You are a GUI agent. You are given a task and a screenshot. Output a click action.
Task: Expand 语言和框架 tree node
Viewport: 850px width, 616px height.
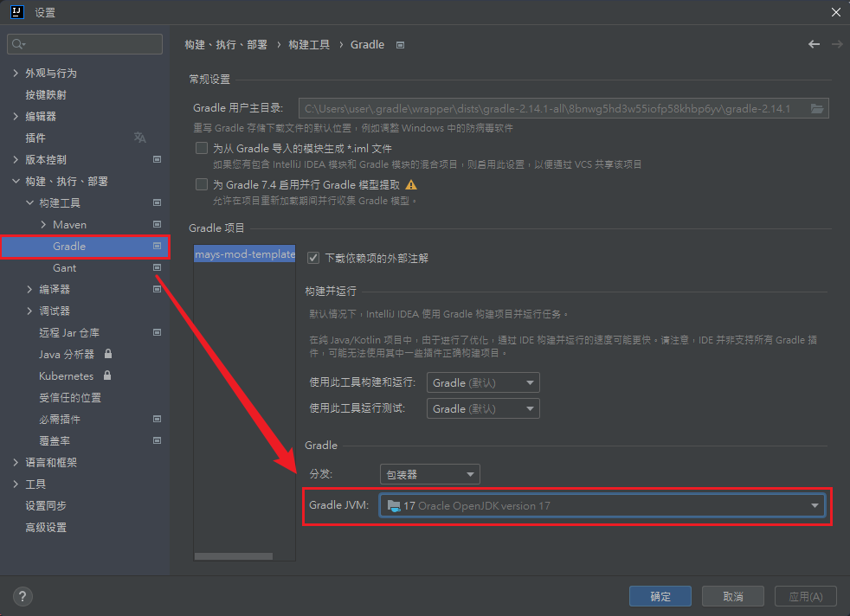[x=16, y=462]
